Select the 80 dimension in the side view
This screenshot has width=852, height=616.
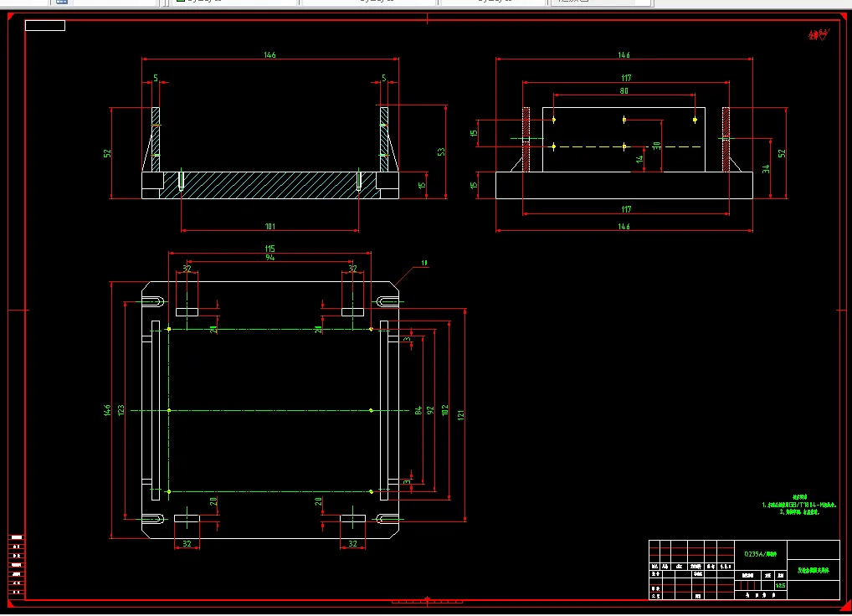[624, 90]
